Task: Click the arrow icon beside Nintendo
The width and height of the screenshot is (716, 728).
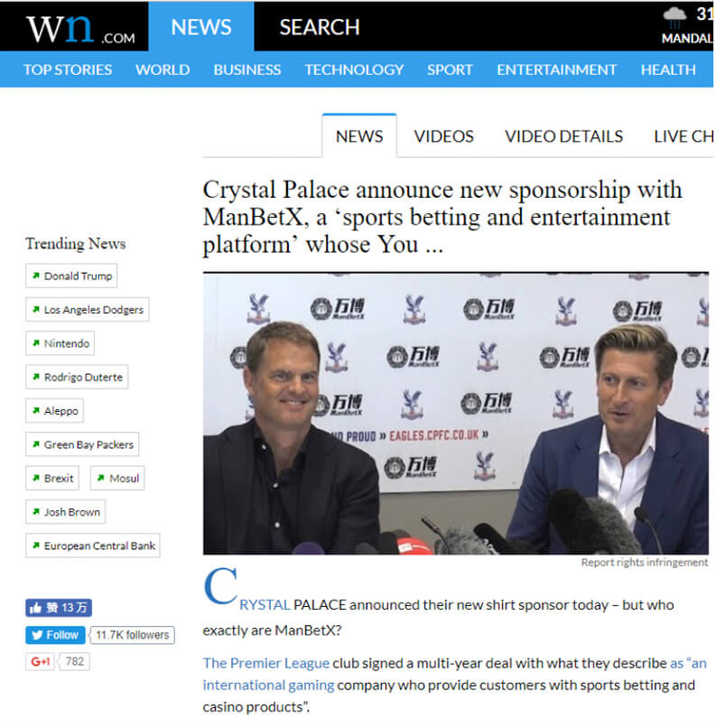Action: pos(35,343)
